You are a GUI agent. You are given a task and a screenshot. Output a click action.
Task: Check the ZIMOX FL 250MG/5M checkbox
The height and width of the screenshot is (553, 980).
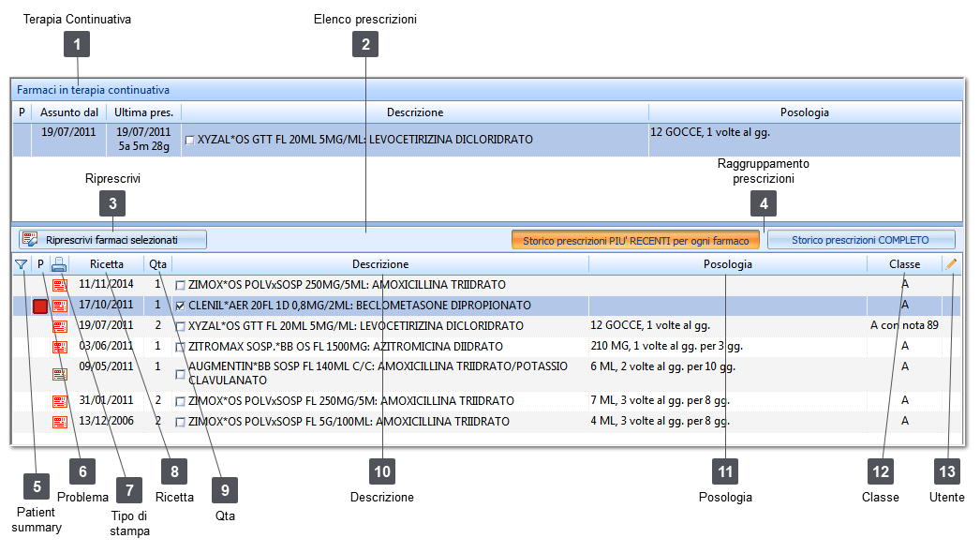click(x=180, y=401)
